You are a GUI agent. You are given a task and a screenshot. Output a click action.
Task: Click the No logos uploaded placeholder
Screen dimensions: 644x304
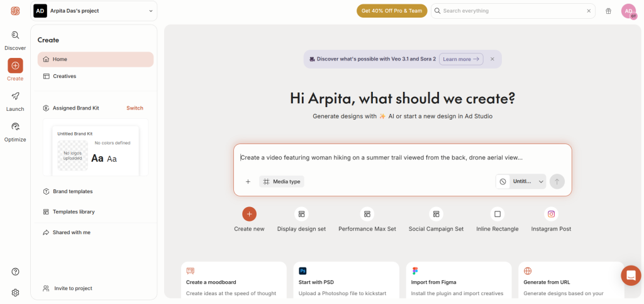point(73,155)
